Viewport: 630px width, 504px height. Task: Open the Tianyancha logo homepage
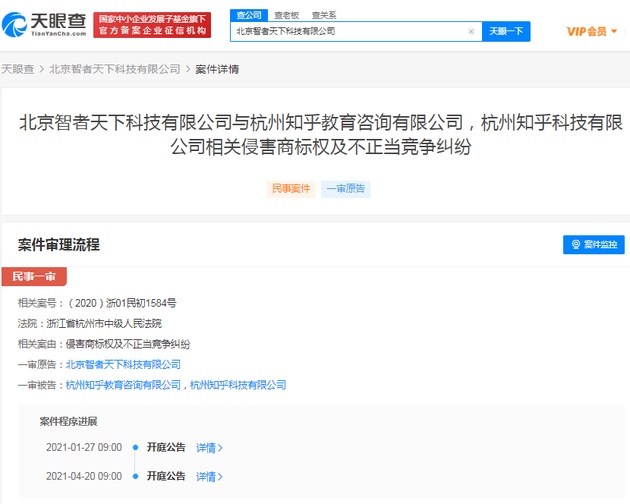click(44, 25)
